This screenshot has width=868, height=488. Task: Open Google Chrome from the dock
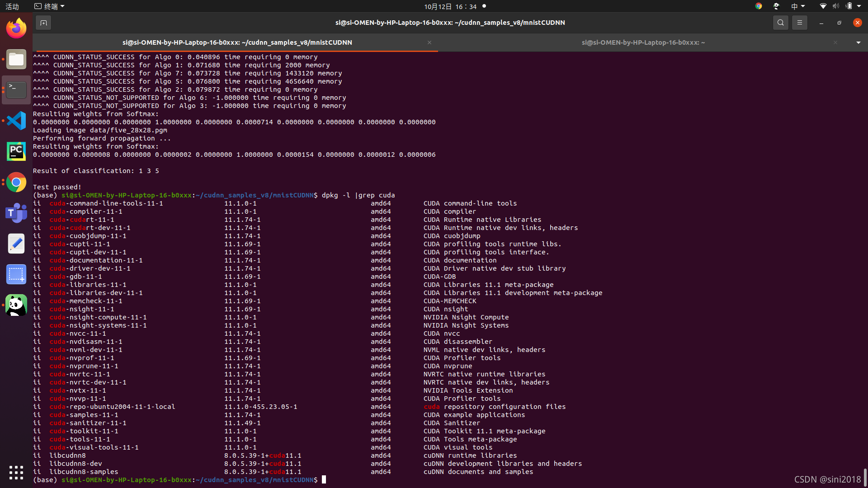pyautogui.click(x=16, y=183)
